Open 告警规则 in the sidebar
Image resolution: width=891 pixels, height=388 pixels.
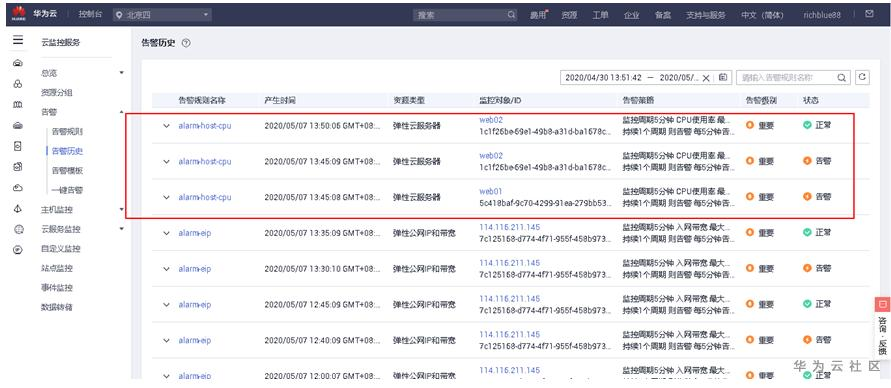click(67, 131)
